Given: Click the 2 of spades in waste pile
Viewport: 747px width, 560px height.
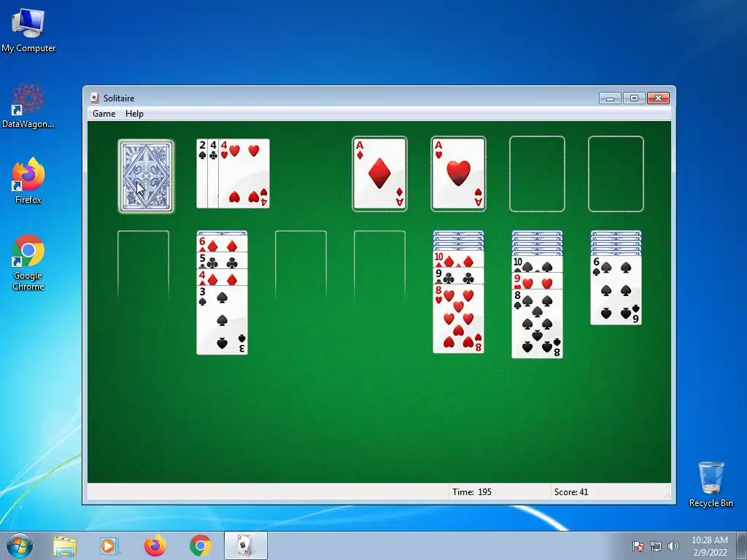Looking at the screenshot, I should click(x=202, y=174).
